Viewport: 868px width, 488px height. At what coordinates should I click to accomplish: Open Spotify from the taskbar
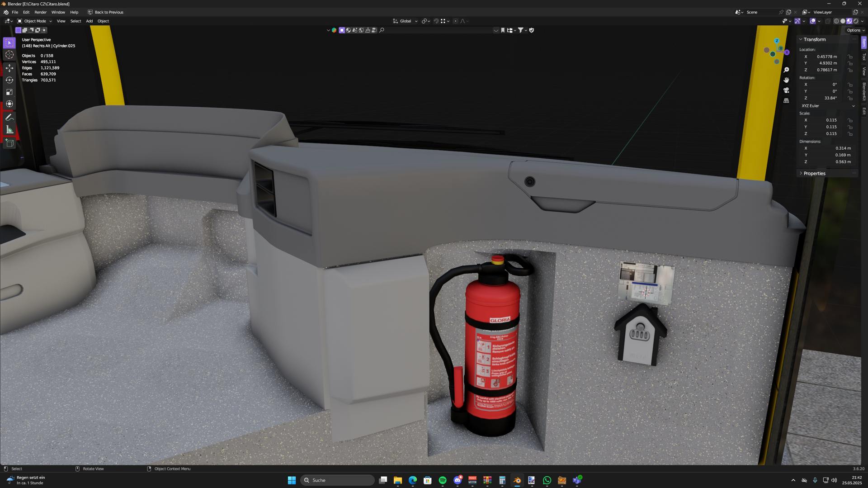click(x=443, y=480)
